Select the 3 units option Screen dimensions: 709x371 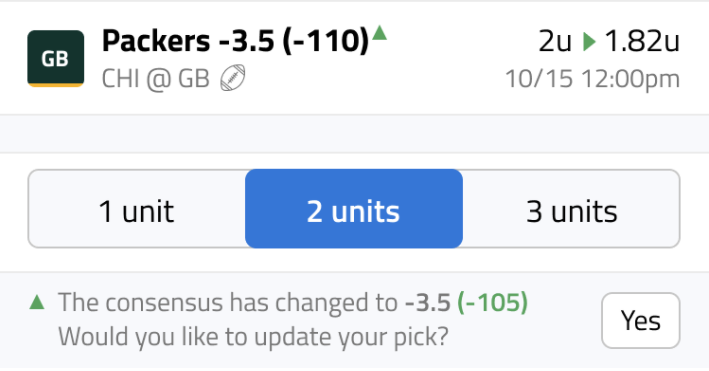[572, 209]
